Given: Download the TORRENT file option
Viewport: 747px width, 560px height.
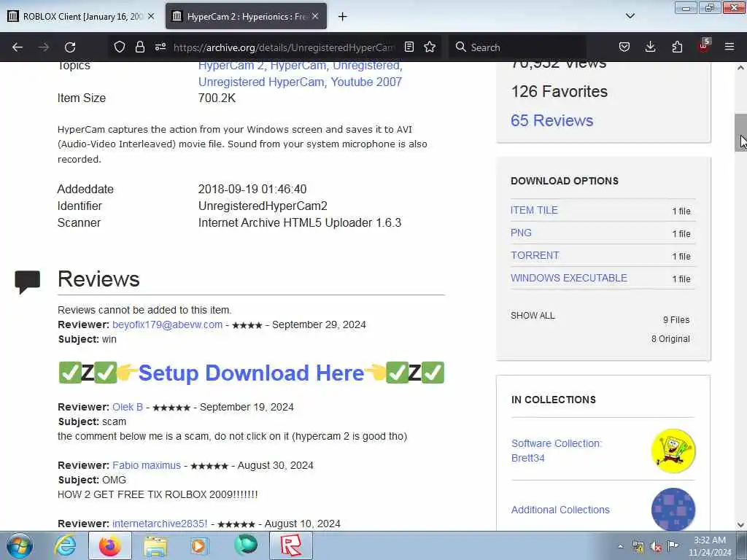Looking at the screenshot, I should [535, 255].
